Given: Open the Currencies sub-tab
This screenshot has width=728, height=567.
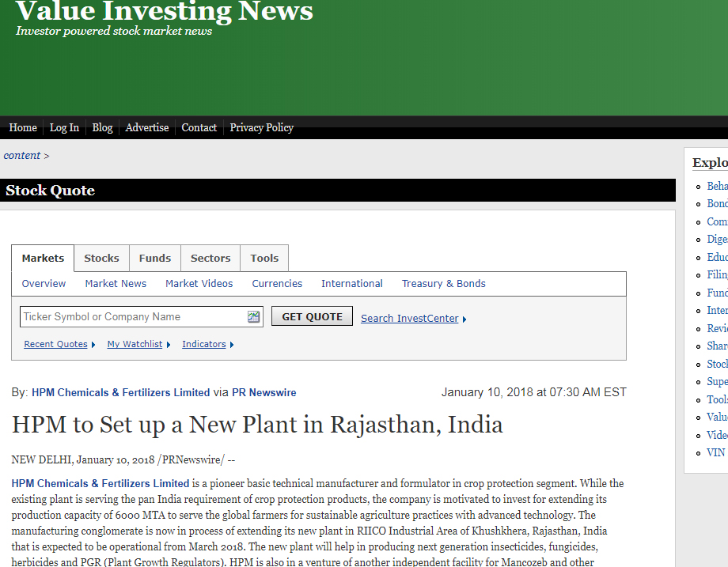Looking at the screenshot, I should pos(277,283).
